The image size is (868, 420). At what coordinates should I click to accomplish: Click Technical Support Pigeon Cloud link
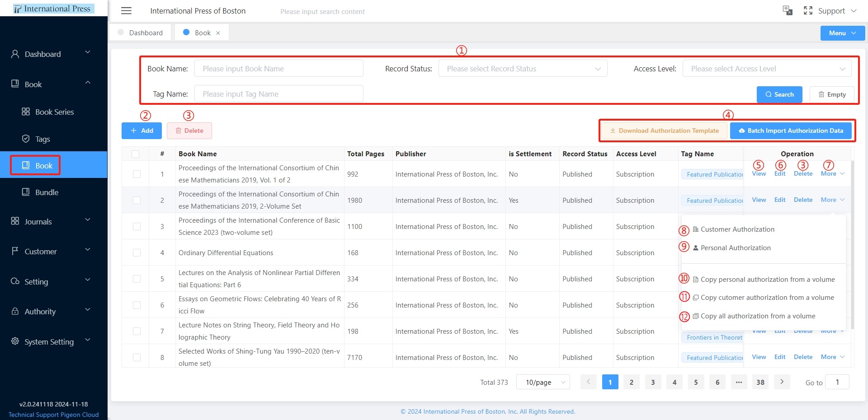(53, 415)
